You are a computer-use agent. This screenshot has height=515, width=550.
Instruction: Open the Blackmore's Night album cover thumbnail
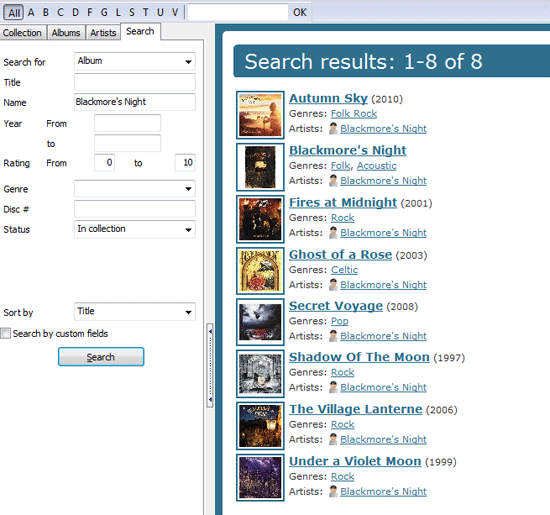click(x=260, y=167)
